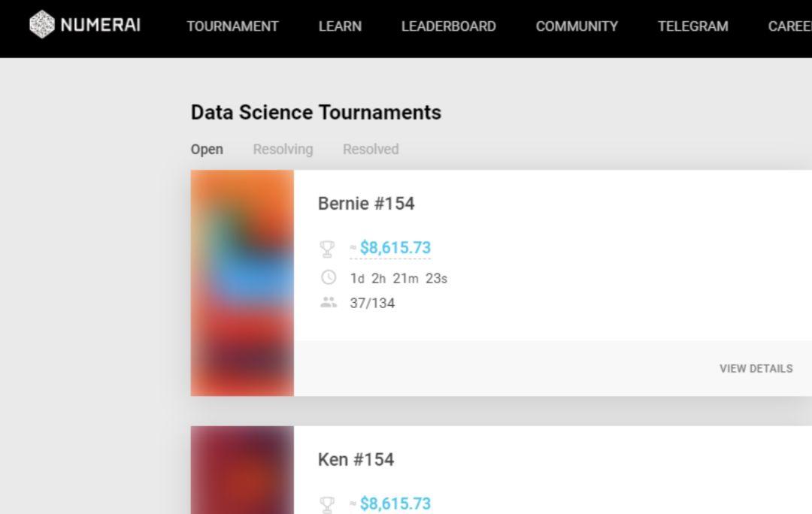Open the COMMUNITY navigation link
This screenshot has height=514, width=812.
tap(577, 26)
